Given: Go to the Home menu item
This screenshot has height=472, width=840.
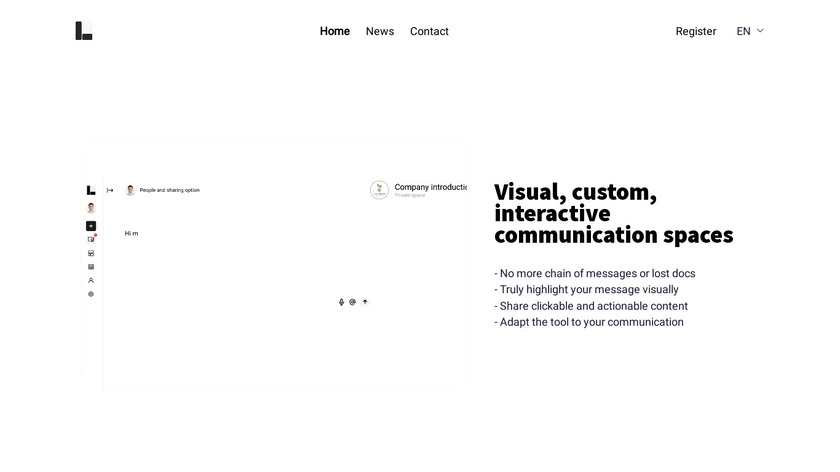Looking at the screenshot, I should coord(335,31).
